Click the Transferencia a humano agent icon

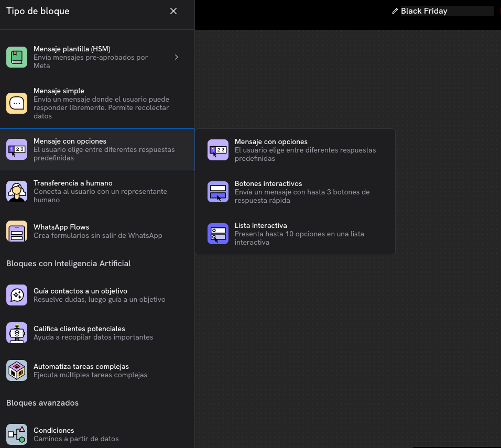tap(17, 191)
